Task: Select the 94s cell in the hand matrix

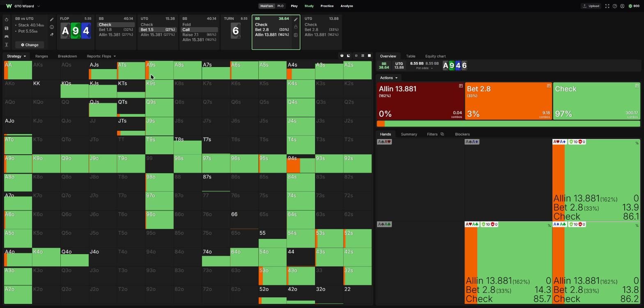Action: (301, 164)
